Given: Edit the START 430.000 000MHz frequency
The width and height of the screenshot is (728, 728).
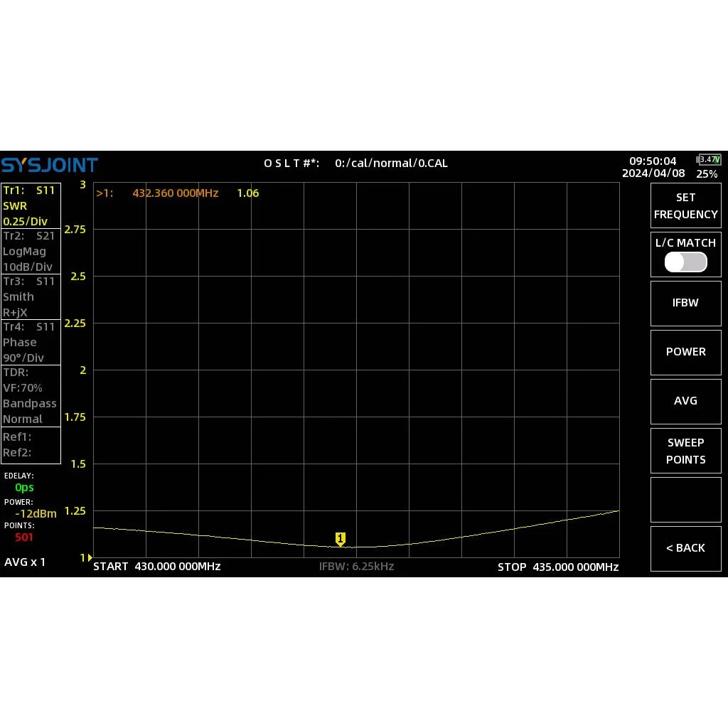Looking at the screenshot, I should [x=157, y=567].
